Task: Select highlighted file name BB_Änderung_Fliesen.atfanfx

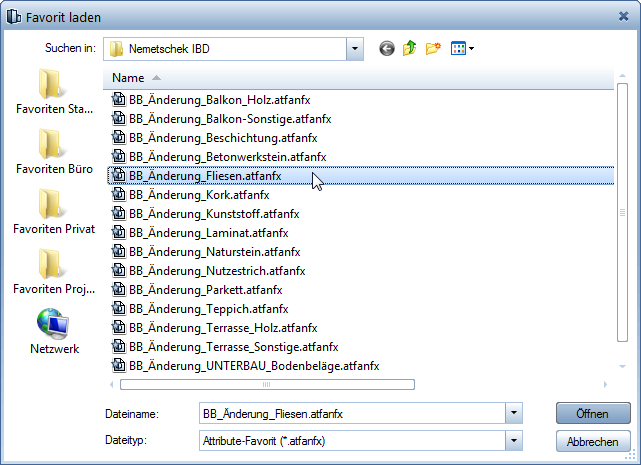Action: [205, 176]
